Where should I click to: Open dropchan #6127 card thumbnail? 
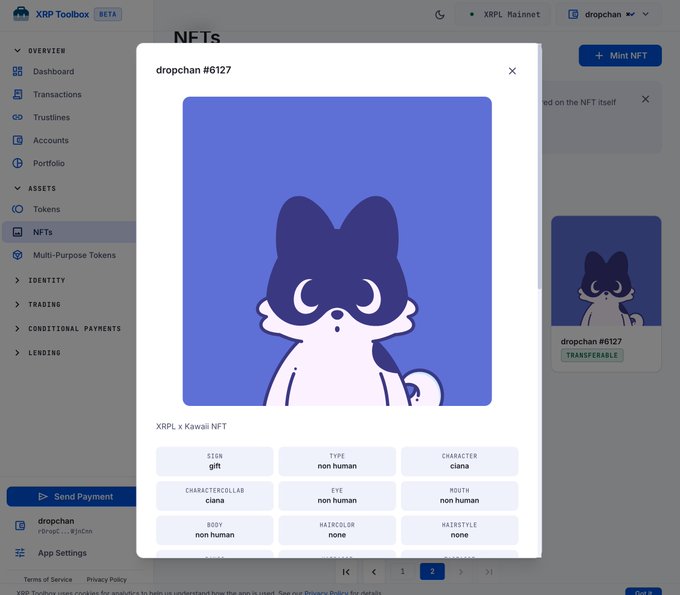(606, 271)
